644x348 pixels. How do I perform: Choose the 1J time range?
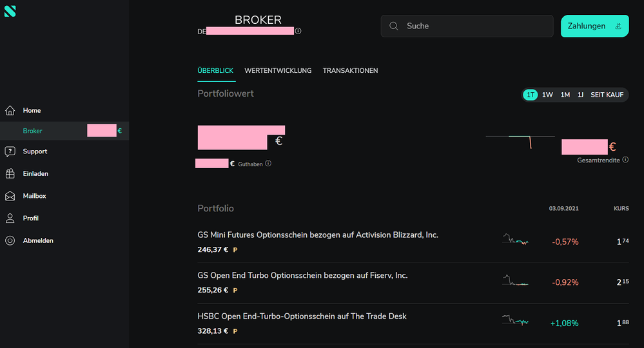coord(580,95)
